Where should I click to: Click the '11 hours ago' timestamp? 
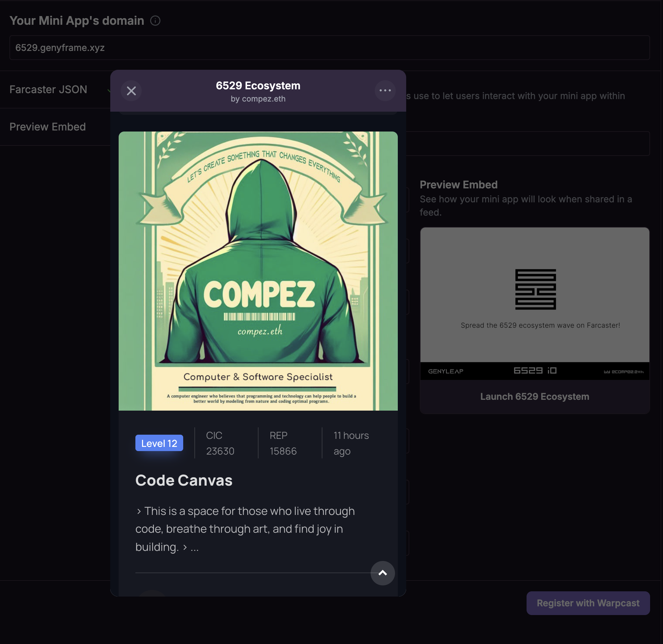pos(351,443)
